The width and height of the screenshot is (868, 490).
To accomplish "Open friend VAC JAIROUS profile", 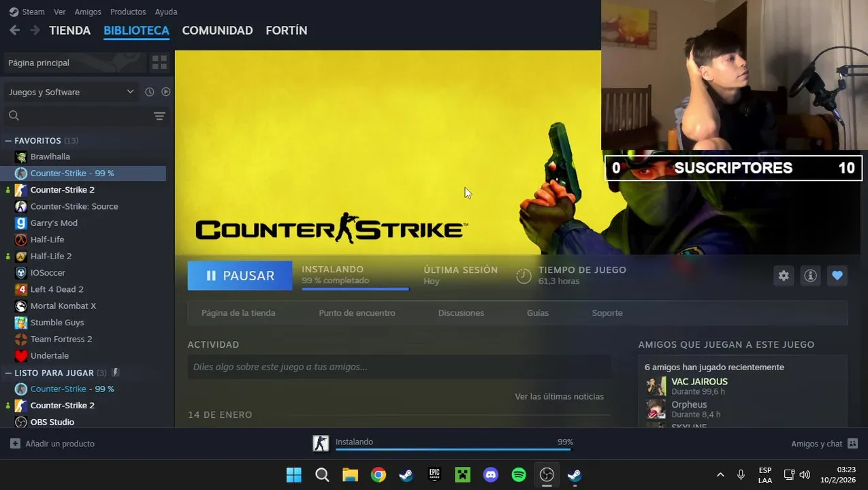I will 699,382.
